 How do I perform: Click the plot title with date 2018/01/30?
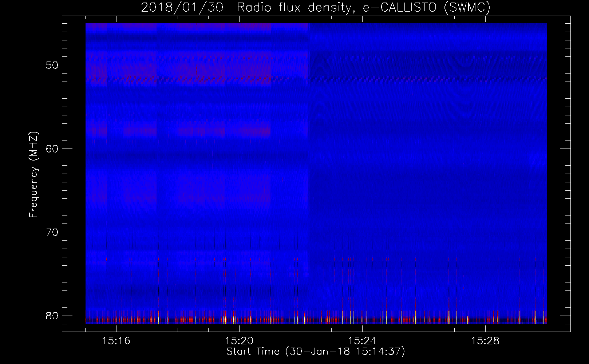pos(316,8)
